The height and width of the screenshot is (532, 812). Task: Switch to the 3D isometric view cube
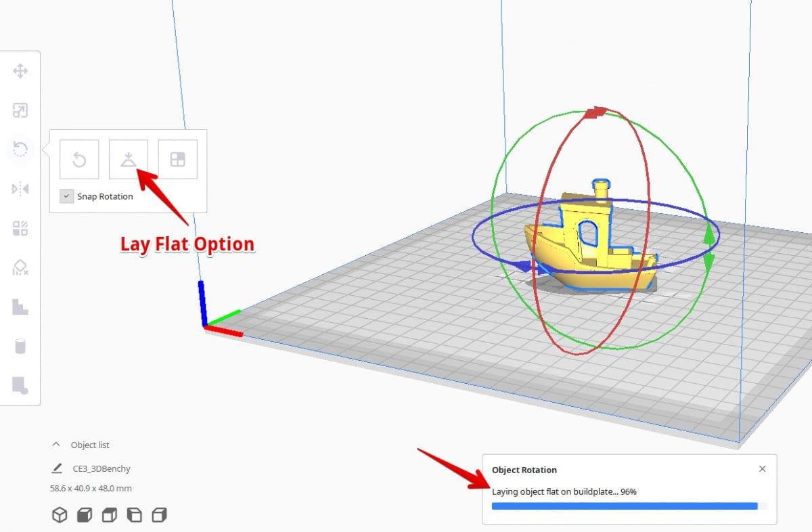59,514
